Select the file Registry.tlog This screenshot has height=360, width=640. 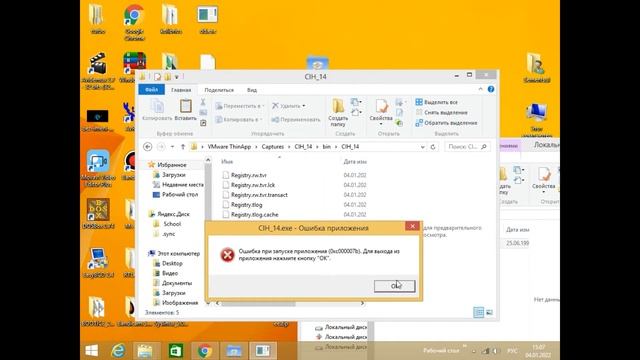click(247, 204)
